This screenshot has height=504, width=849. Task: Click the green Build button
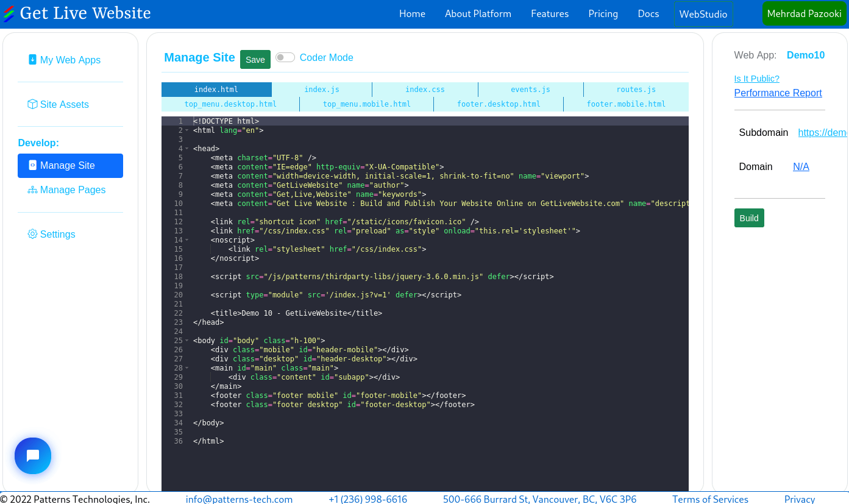coord(749,218)
